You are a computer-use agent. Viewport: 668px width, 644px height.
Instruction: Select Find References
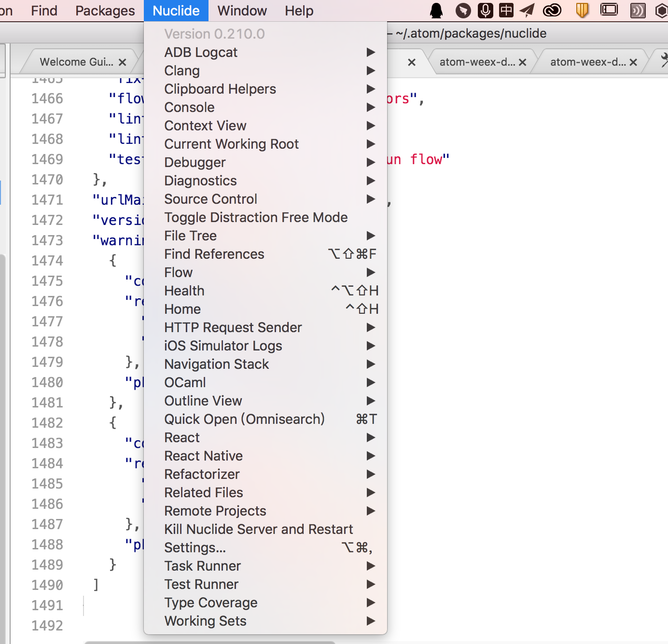[x=265, y=254]
